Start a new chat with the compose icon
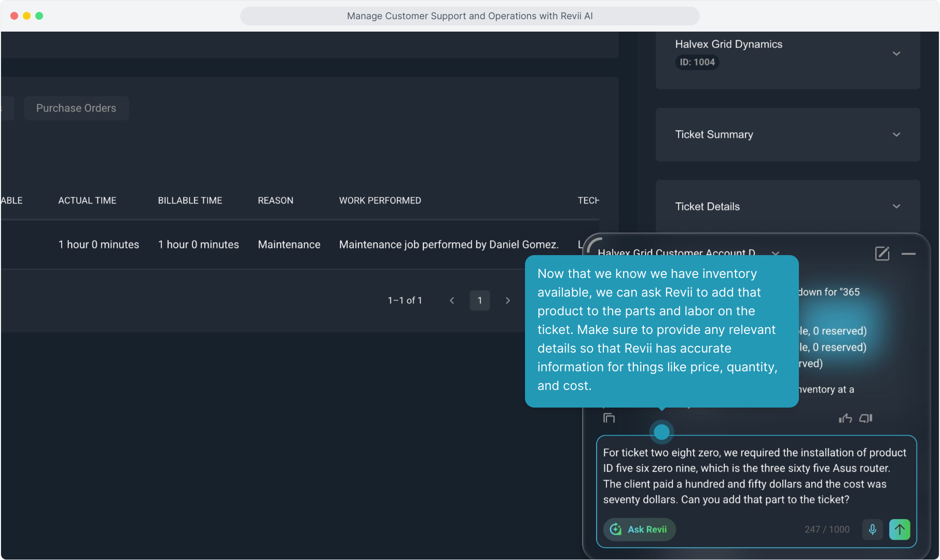940x560 pixels. 882,254
